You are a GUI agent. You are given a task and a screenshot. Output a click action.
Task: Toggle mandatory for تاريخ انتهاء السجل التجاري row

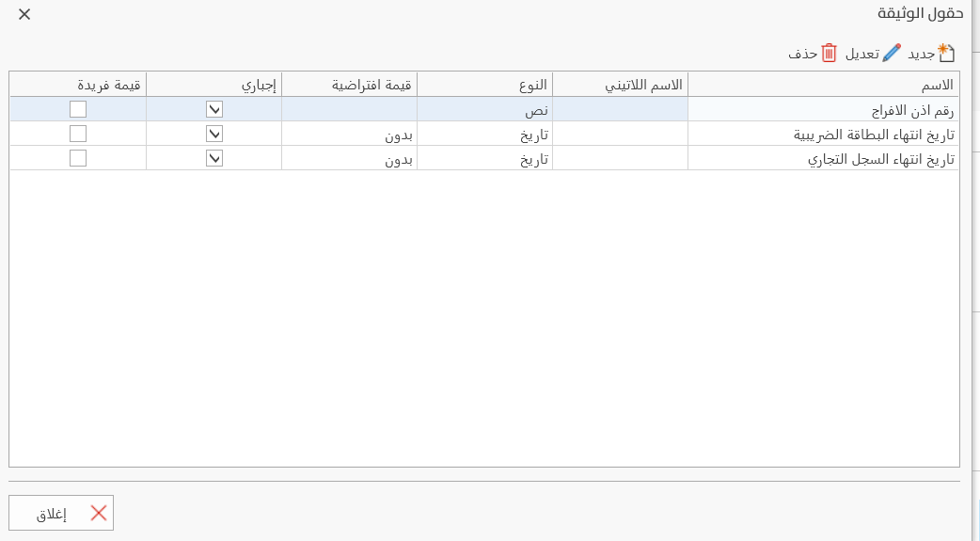(214, 158)
